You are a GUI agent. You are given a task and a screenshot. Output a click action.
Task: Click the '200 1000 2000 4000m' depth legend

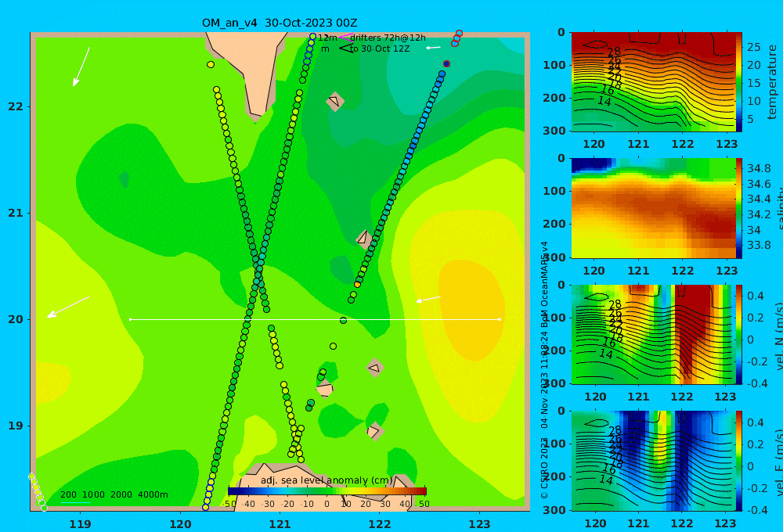pyautogui.click(x=114, y=494)
